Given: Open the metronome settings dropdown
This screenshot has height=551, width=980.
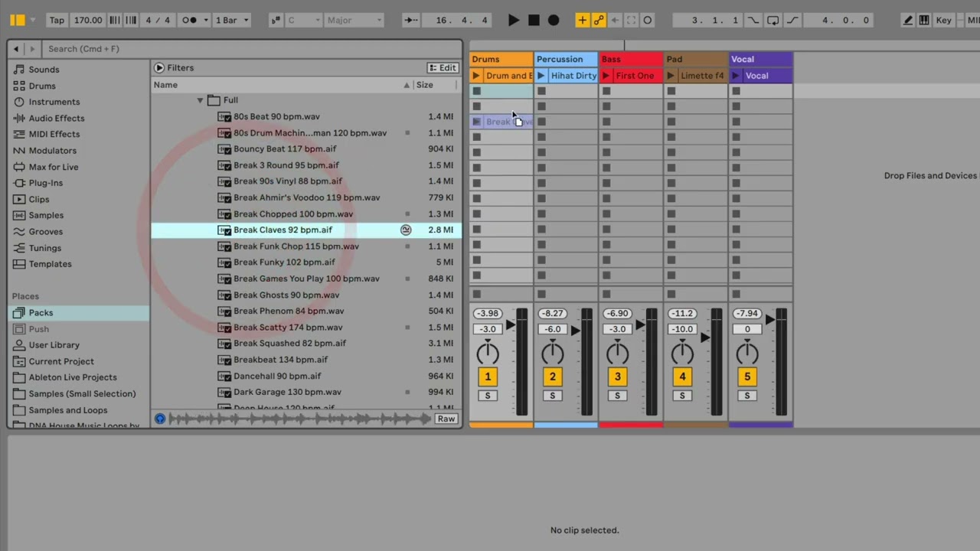Looking at the screenshot, I should 206,20.
